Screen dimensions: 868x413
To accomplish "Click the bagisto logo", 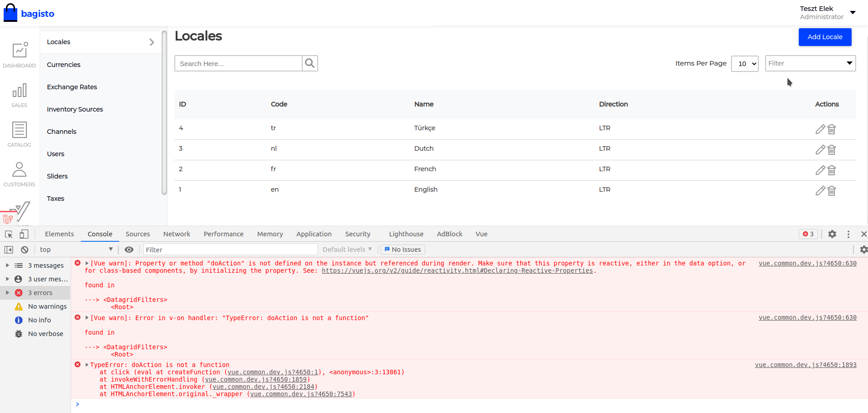I will tap(29, 13).
